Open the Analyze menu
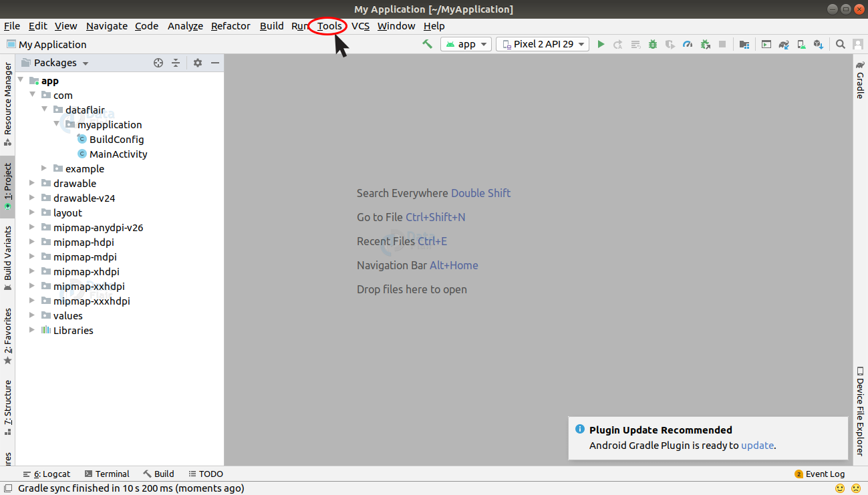This screenshot has width=868, height=495. (x=185, y=26)
